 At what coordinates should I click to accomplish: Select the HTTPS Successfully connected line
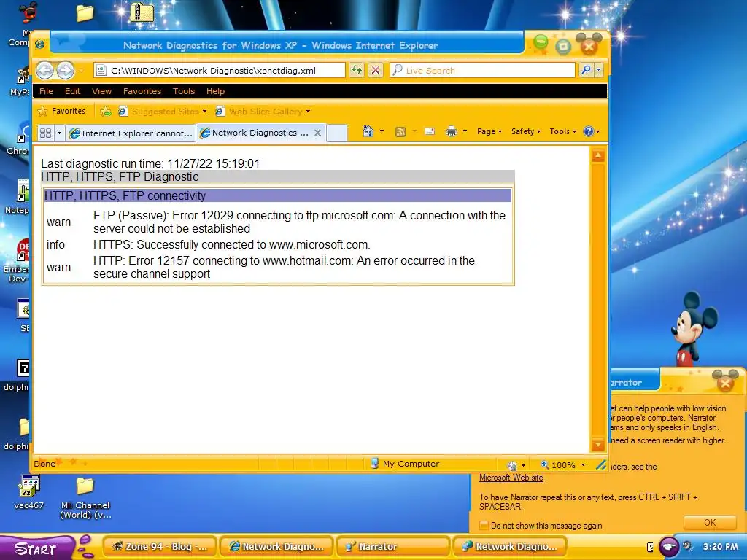(231, 245)
